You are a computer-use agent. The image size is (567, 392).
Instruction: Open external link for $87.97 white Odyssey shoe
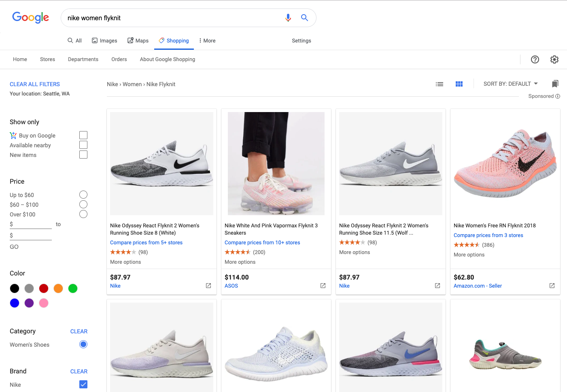pyautogui.click(x=208, y=286)
